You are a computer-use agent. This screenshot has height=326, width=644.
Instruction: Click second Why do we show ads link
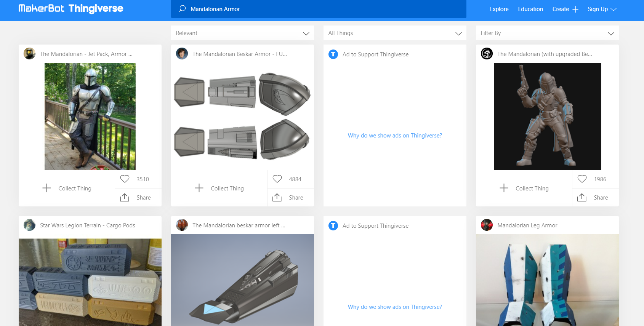tap(395, 307)
